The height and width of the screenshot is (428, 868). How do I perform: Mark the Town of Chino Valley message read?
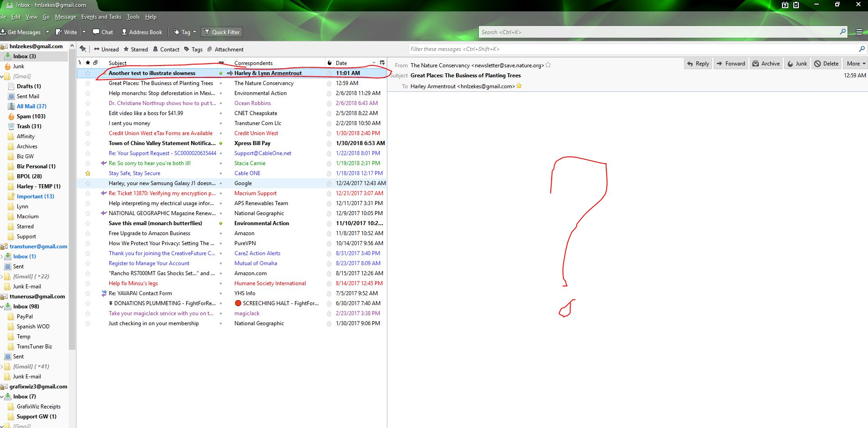pyautogui.click(x=221, y=143)
